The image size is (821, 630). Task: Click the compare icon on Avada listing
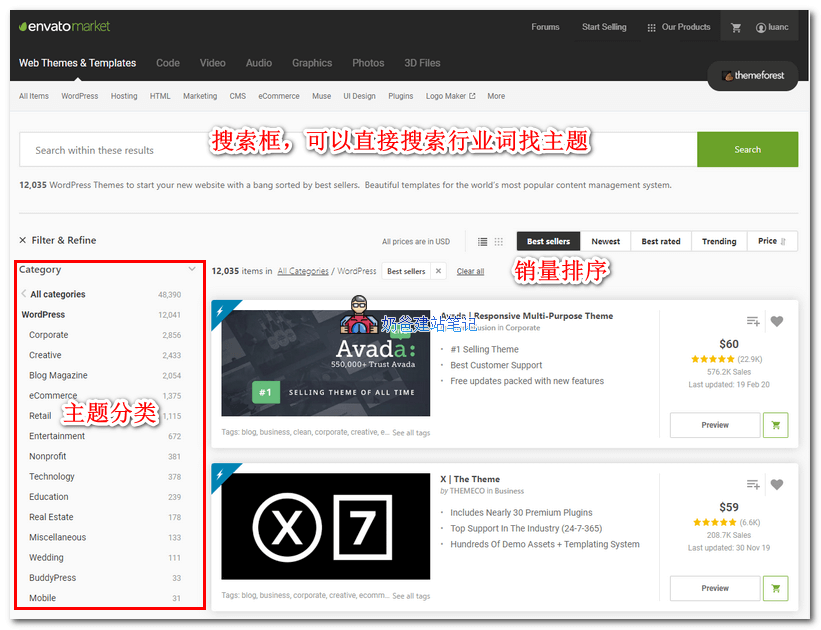[x=752, y=321]
